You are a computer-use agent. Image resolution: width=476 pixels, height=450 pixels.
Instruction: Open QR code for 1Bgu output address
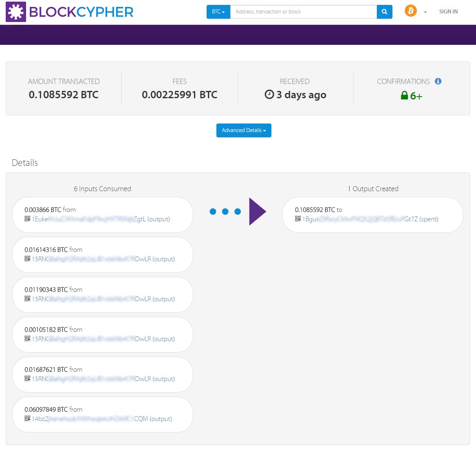click(298, 218)
